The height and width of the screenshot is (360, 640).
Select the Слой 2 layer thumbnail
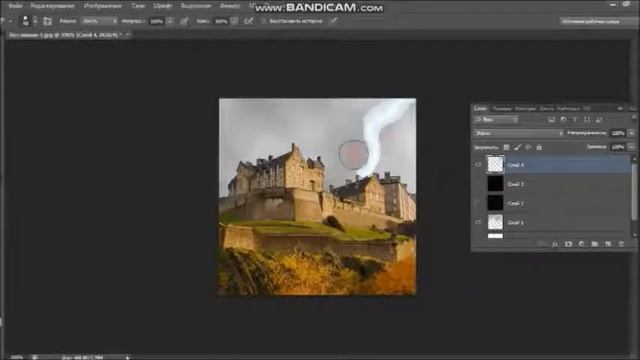(x=495, y=203)
